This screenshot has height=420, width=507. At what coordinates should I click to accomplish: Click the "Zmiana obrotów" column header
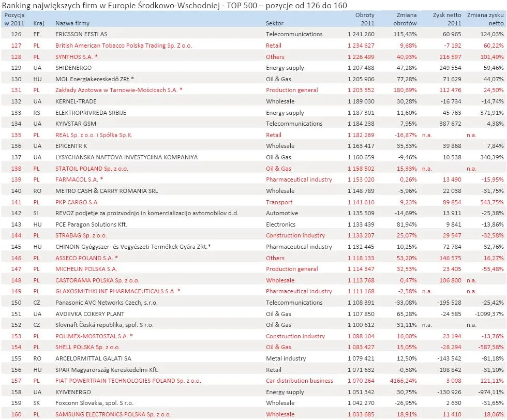[406, 19]
